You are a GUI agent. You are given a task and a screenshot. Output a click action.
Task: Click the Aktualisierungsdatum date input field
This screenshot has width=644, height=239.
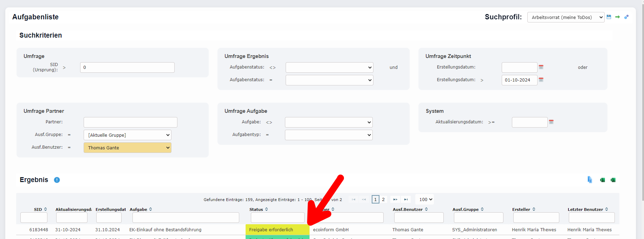pos(529,122)
